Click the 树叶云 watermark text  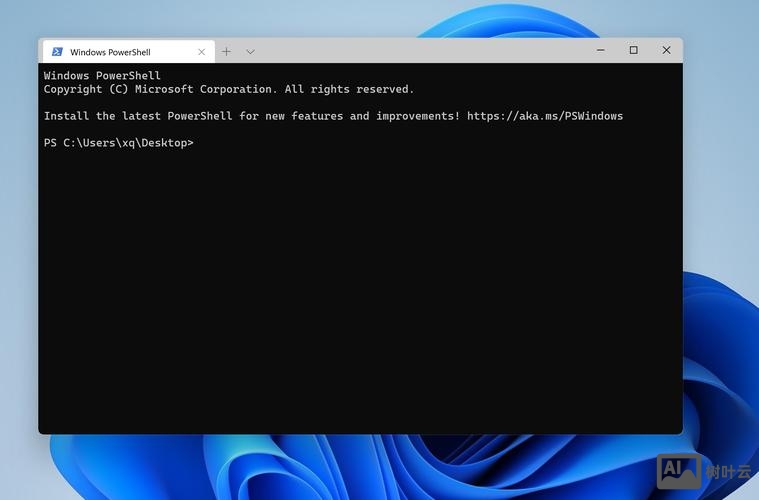(727, 472)
